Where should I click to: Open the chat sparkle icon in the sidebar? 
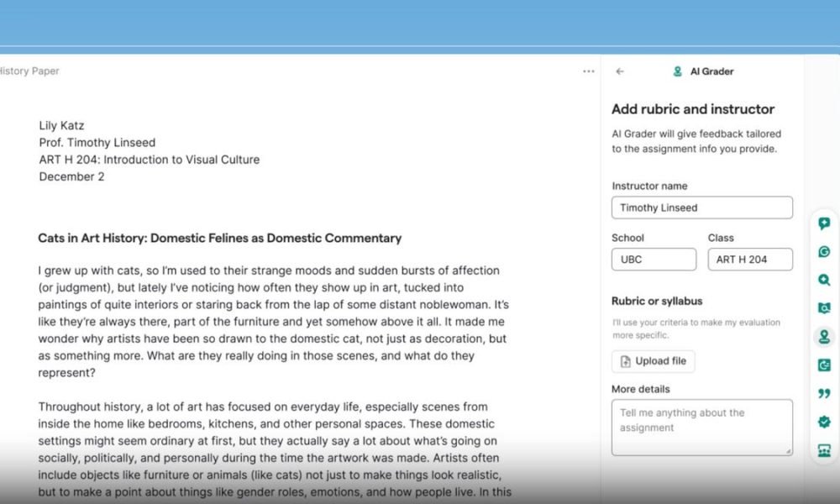coord(824,223)
